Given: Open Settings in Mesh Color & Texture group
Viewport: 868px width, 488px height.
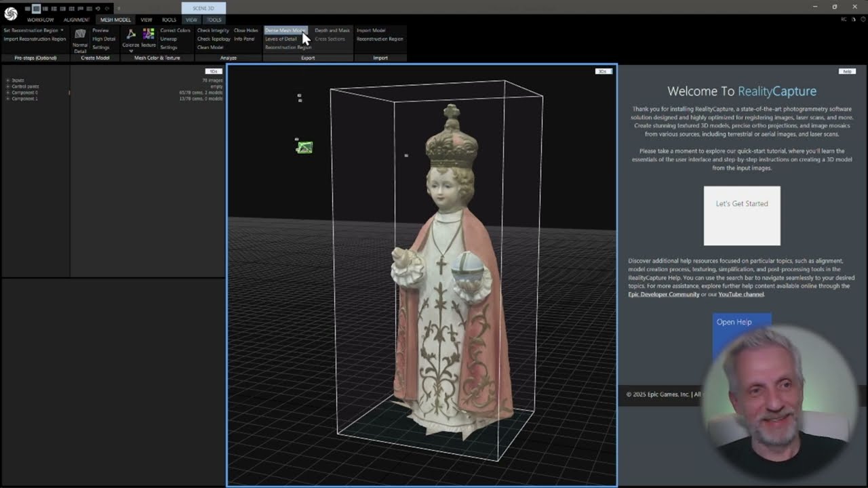Looking at the screenshot, I should point(169,47).
